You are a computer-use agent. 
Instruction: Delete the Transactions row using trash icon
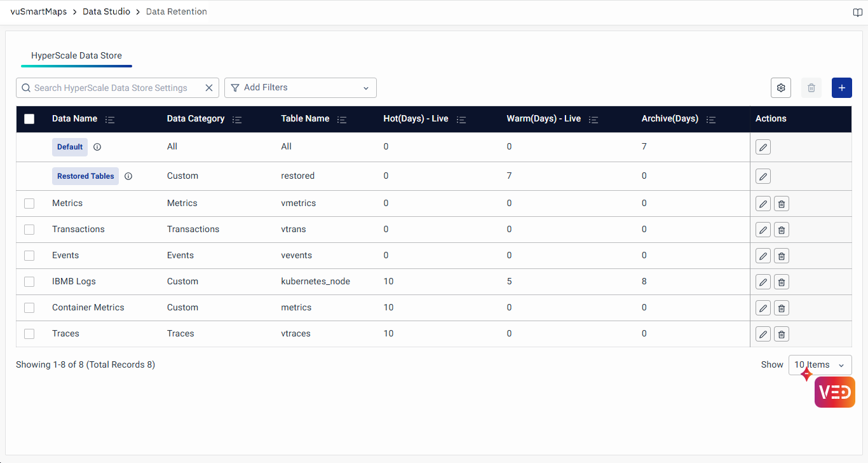point(782,230)
